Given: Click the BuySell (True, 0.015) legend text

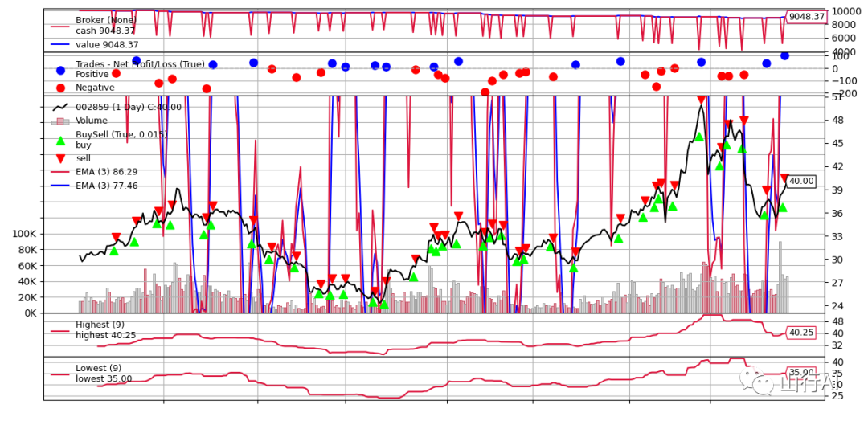Looking at the screenshot, I should pos(121,134).
